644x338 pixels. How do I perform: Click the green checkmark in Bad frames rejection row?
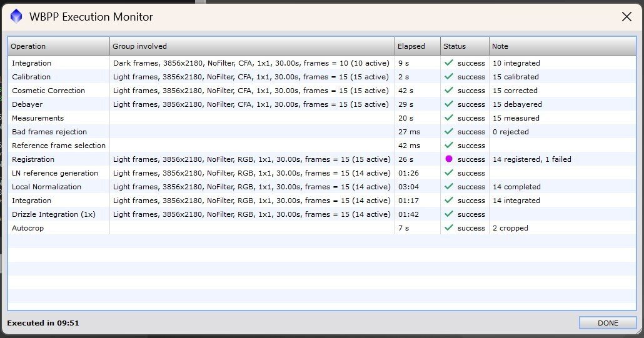449,131
